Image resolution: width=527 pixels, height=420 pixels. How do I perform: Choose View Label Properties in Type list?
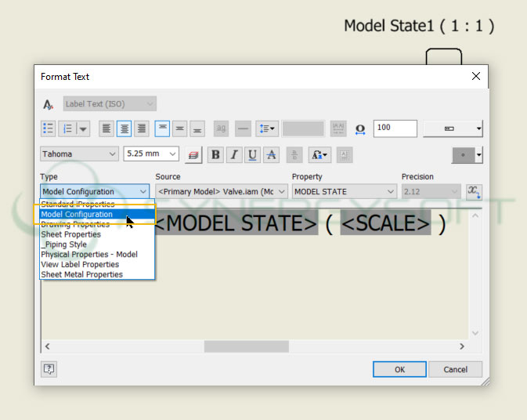(x=81, y=265)
